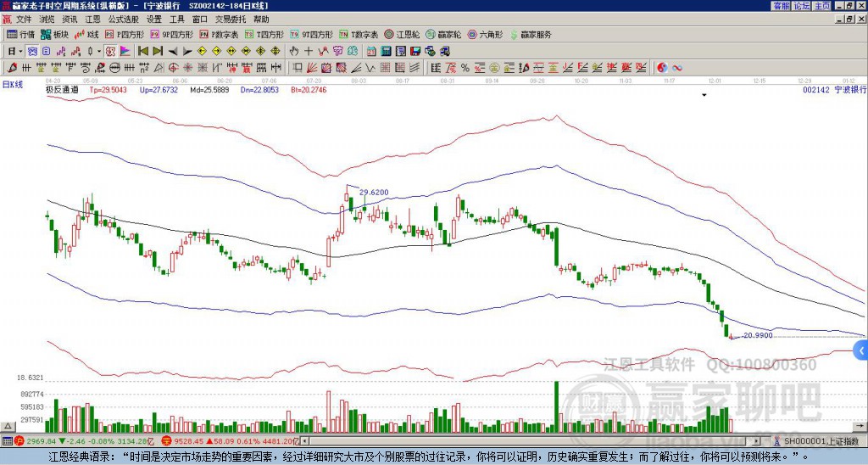
Task: Open the 浏览 menu
Action: click(47, 20)
